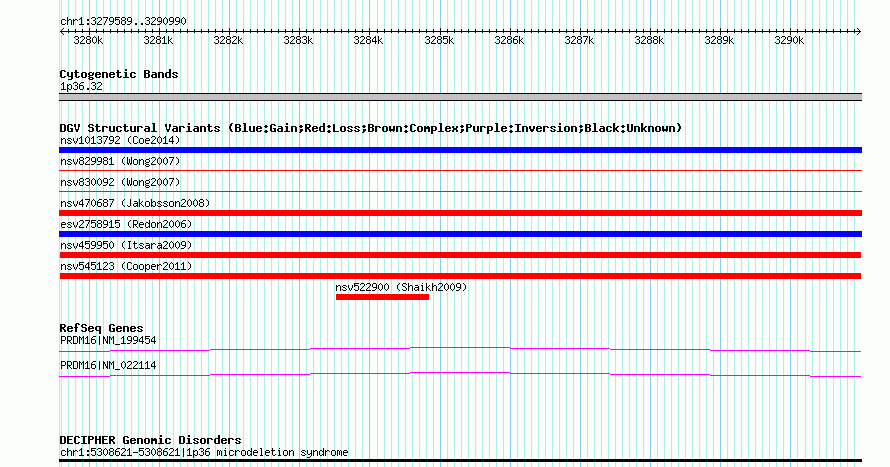
Task: Click the 1p36.32 band label
Action: 81,86
